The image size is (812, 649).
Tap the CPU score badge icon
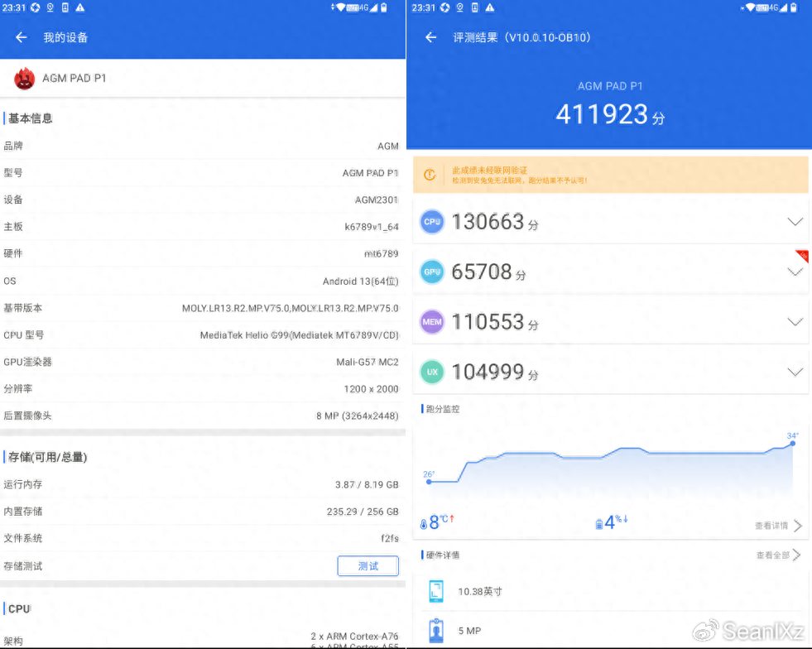click(432, 222)
